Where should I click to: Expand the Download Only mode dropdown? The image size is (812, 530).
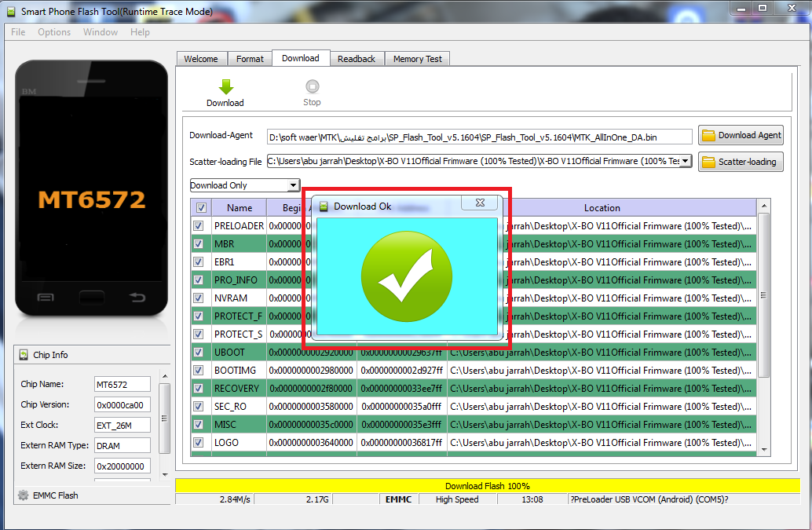point(293,185)
